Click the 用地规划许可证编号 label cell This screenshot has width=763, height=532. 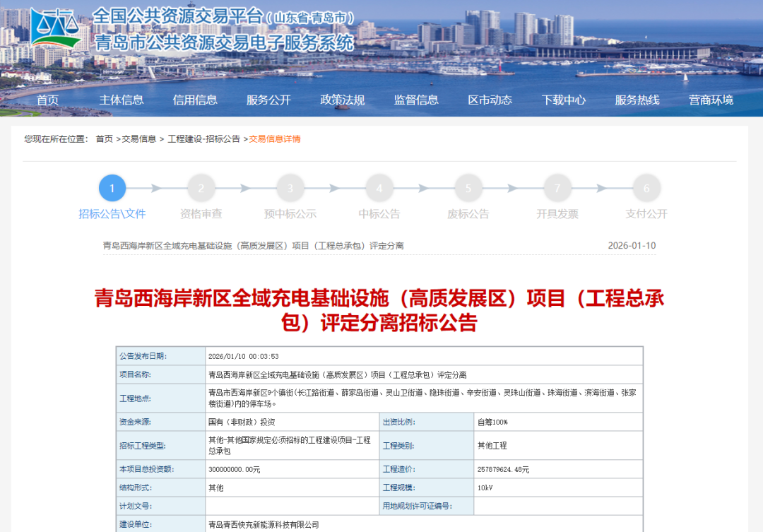pyautogui.click(x=427, y=506)
